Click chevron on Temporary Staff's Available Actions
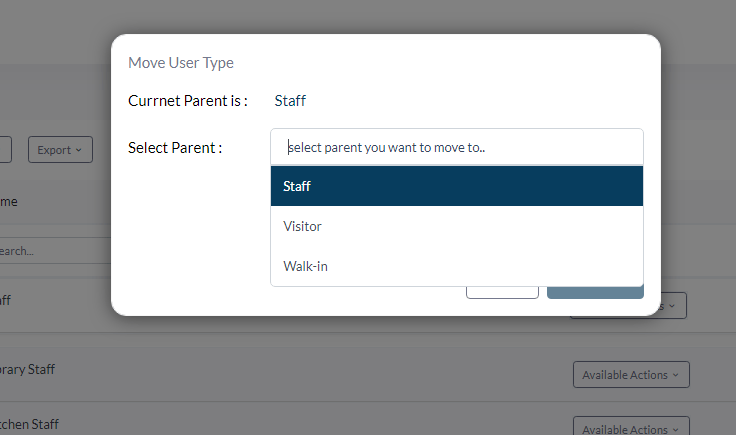The image size is (736, 435). pos(675,375)
